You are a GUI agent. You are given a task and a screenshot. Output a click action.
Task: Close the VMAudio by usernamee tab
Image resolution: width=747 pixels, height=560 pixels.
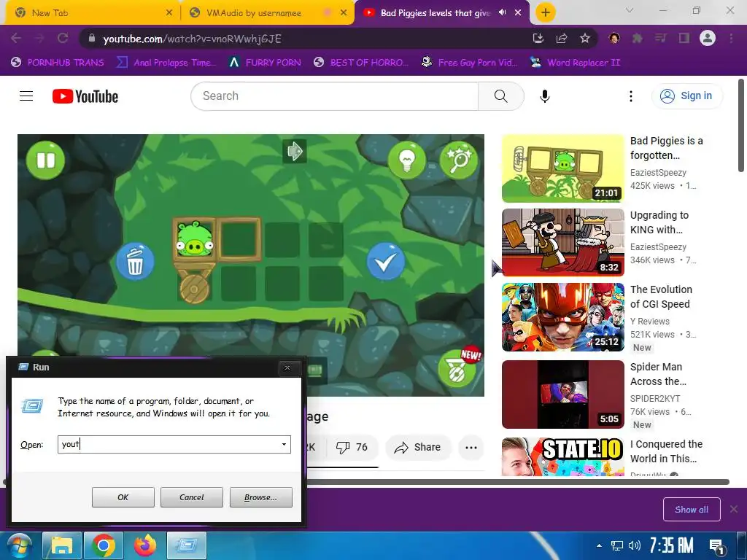point(344,13)
